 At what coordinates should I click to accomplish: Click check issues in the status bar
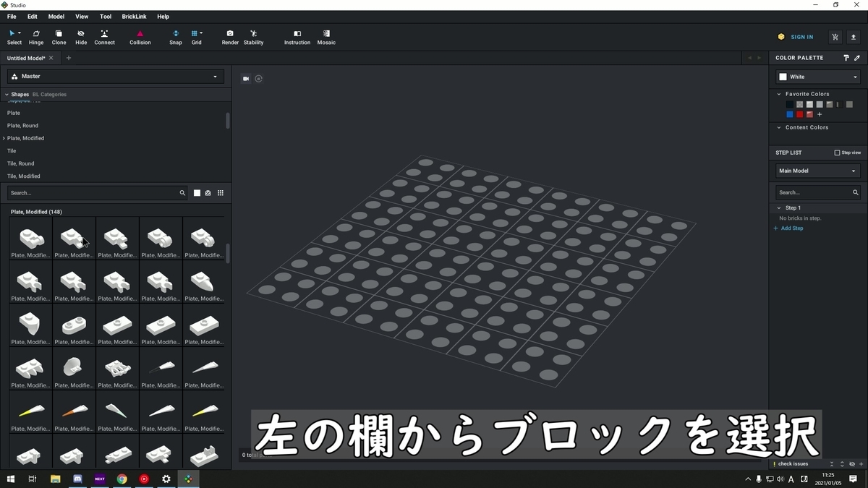click(x=791, y=464)
